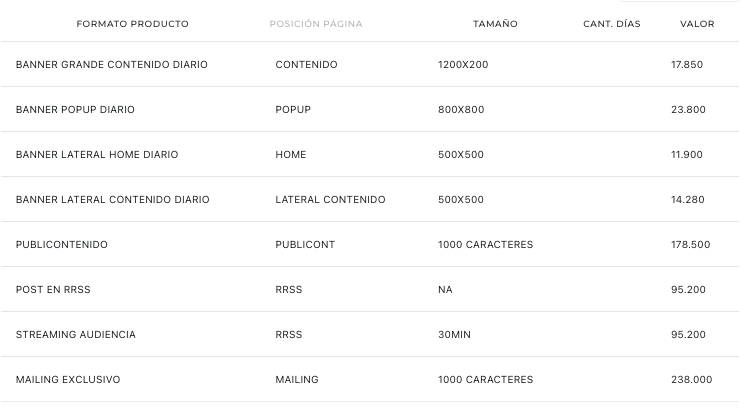Sort by the TAMAÑO column header
Screen dimensions: 748x420
click(x=495, y=24)
